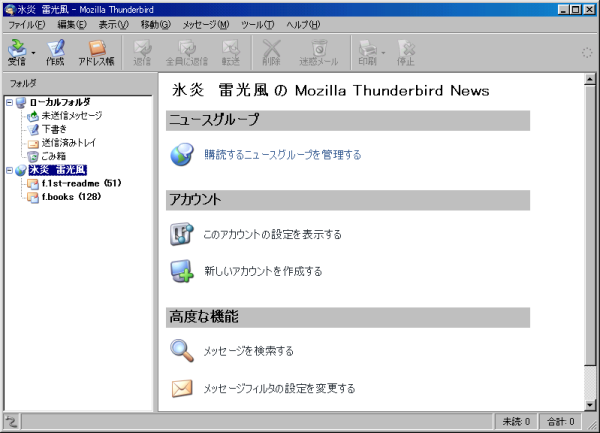Open the ファイル(F) menu
This screenshot has width=600, height=433.
27,25
